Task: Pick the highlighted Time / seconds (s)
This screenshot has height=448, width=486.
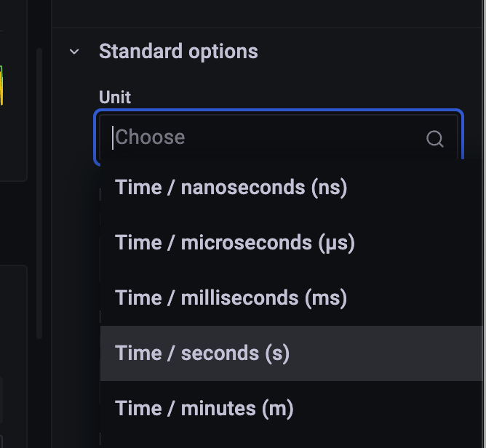Action: tap(202, 353)
